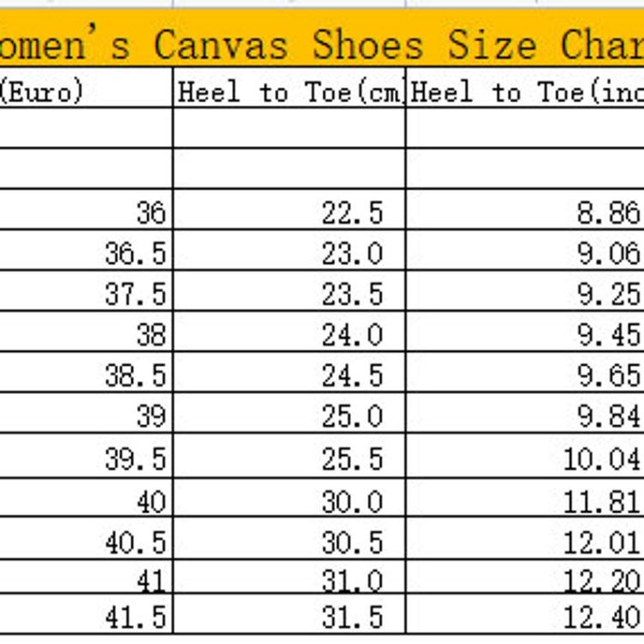Image resolution: width=644 pixels, height=644 pixels.
Task: Select the cell with value 30.5
Action: pos(289,543)
